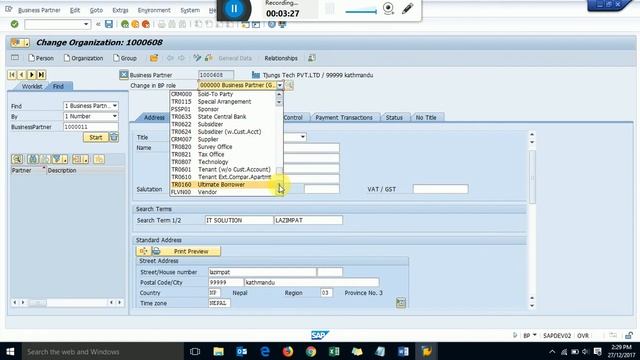The width and height of the screenshot is (640, 360).
Task: Open Firefox from the taskbar
Action: coord(288,351)
